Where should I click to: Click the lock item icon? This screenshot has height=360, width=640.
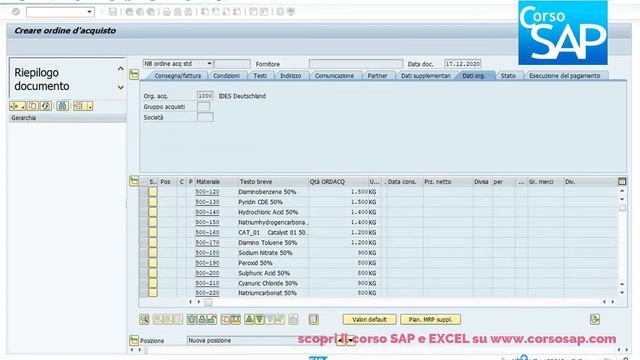[202, 319]
